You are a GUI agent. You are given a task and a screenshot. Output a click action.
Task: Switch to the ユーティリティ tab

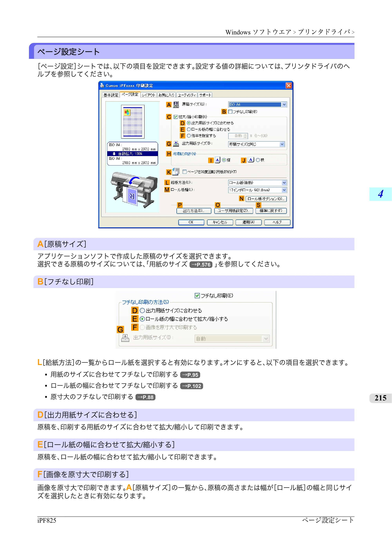point(187,95)
